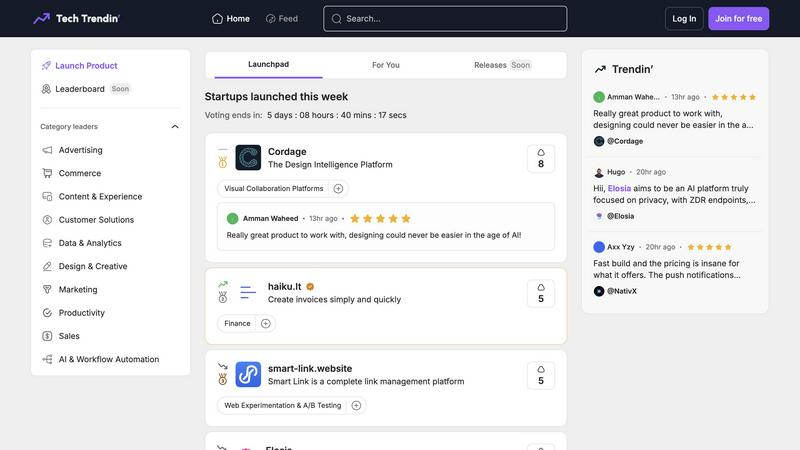Click the Trendin' arrow icon
The height and width of the screenshot is (450, 800).
600,69
